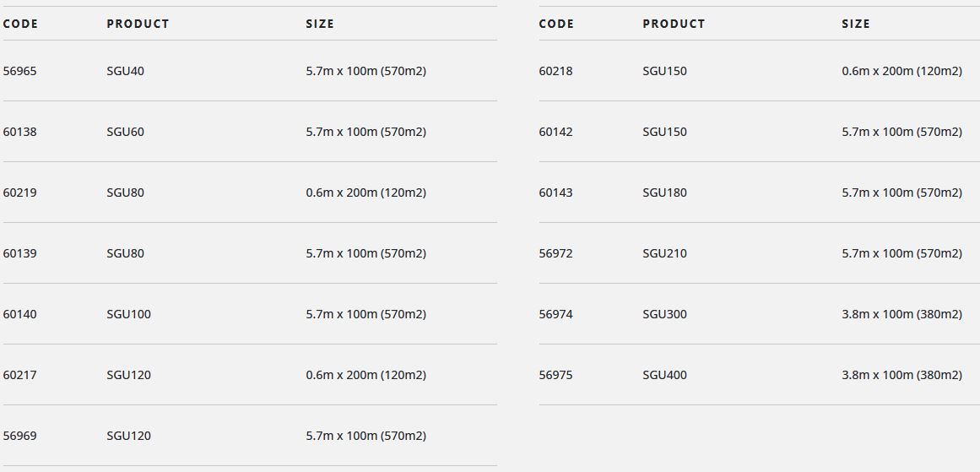
Task: Click product code 60138
Action: click(x=20, y=132)
